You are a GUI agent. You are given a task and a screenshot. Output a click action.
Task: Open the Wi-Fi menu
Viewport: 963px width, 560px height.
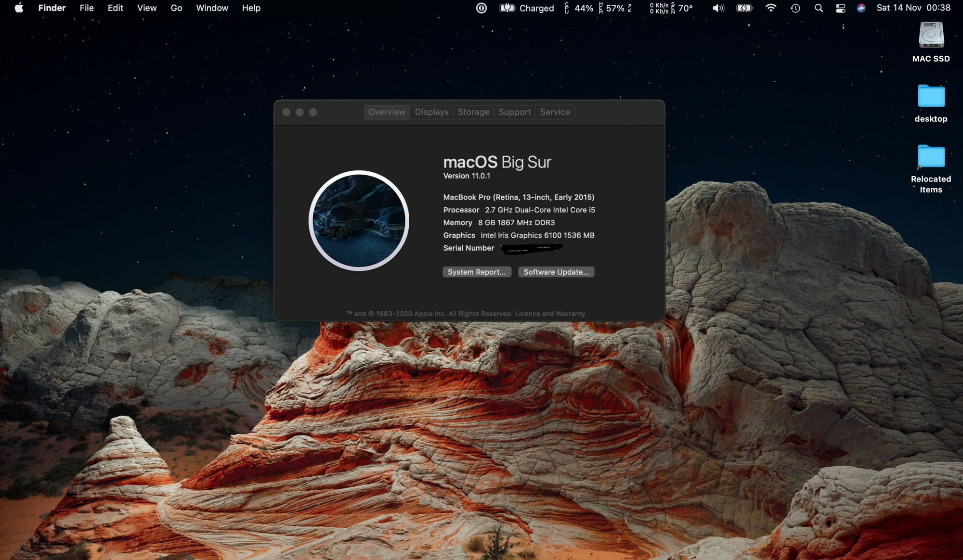(771, 8)
